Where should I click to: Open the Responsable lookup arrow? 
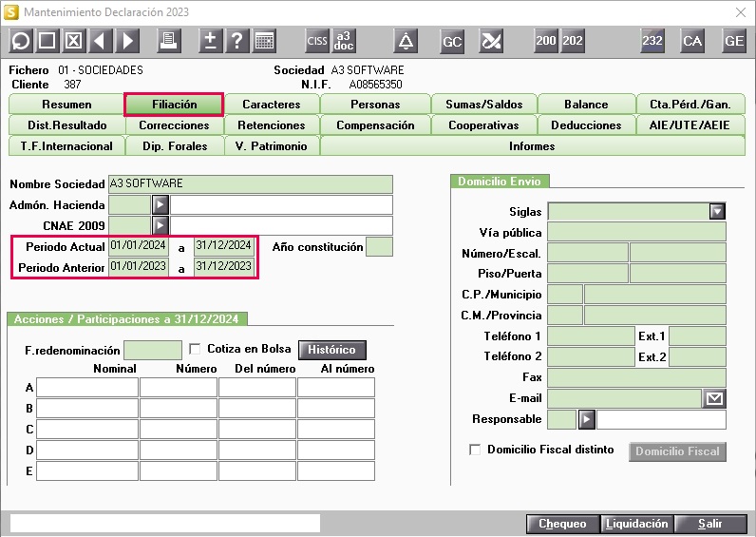[x=586, y=419]
